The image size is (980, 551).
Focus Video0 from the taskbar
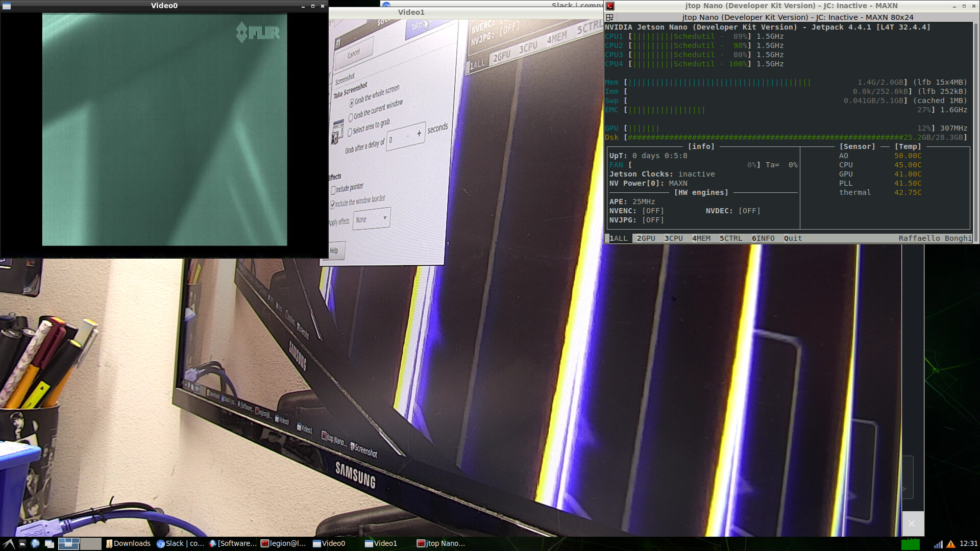pyautogui.click(x=329, y=544)
